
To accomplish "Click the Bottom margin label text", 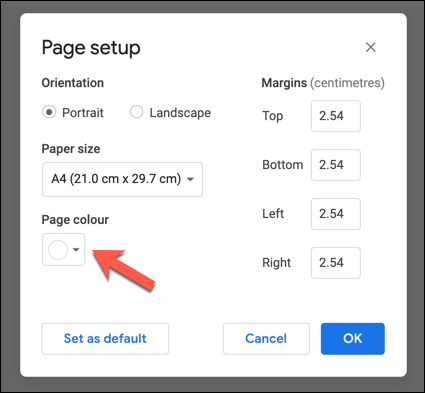I will [283, 165].
